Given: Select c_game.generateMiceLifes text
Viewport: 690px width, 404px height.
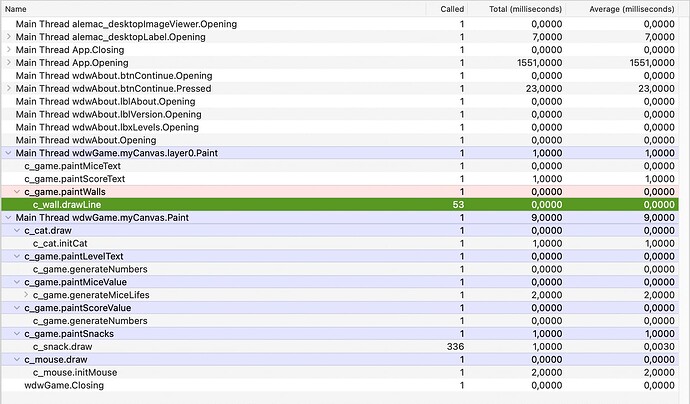Looking at the screenshot, I should click(91, 295).
